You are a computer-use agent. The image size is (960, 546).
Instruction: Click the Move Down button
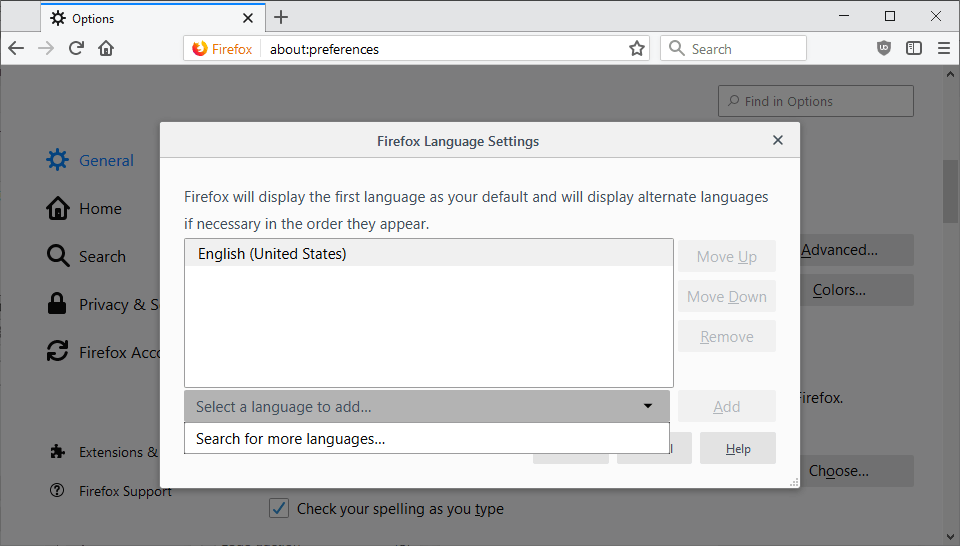coord(727,296)
